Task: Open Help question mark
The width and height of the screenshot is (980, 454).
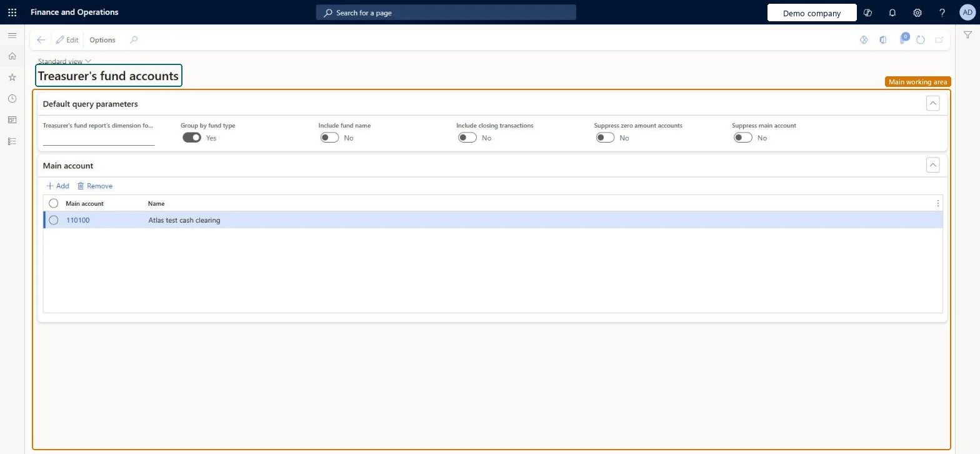Action: tap(942, 13)
